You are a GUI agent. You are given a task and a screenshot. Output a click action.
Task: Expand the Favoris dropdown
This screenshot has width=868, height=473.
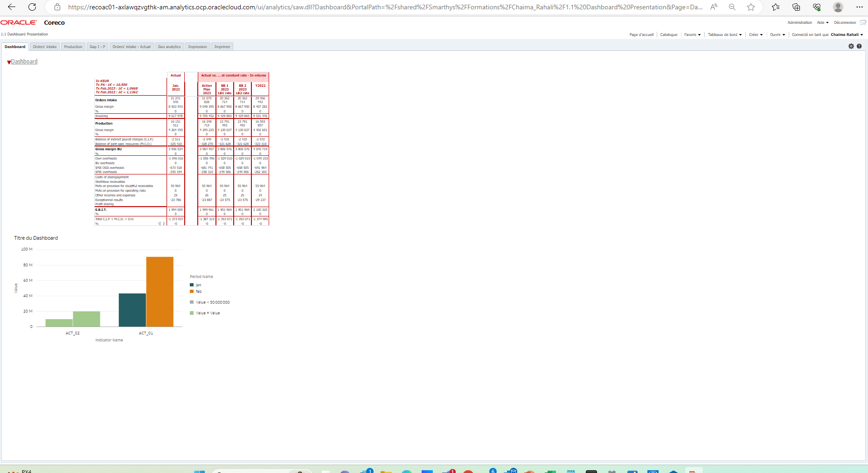coord(692,35)
